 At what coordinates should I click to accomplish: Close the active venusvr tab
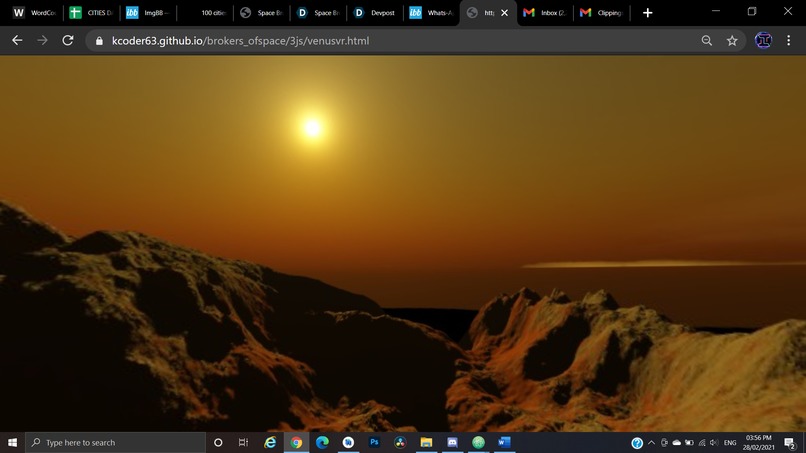click(x=504, y=13)
